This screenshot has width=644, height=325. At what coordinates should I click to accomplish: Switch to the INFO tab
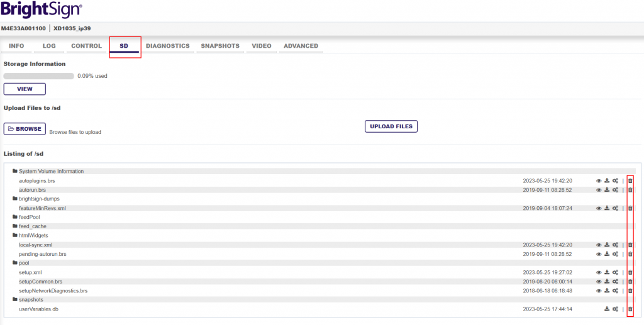16,46
